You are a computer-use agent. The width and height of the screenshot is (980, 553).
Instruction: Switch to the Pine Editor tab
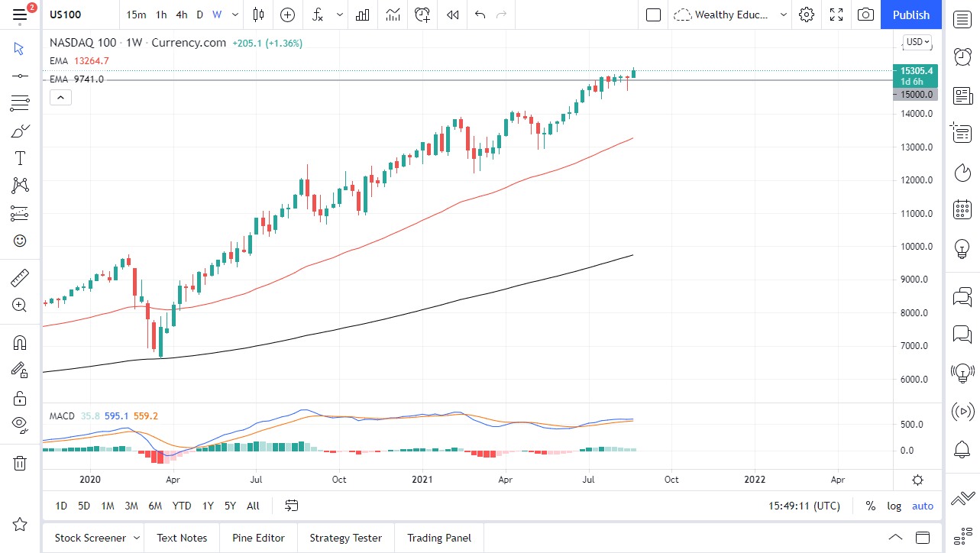(x=258, y=537)
